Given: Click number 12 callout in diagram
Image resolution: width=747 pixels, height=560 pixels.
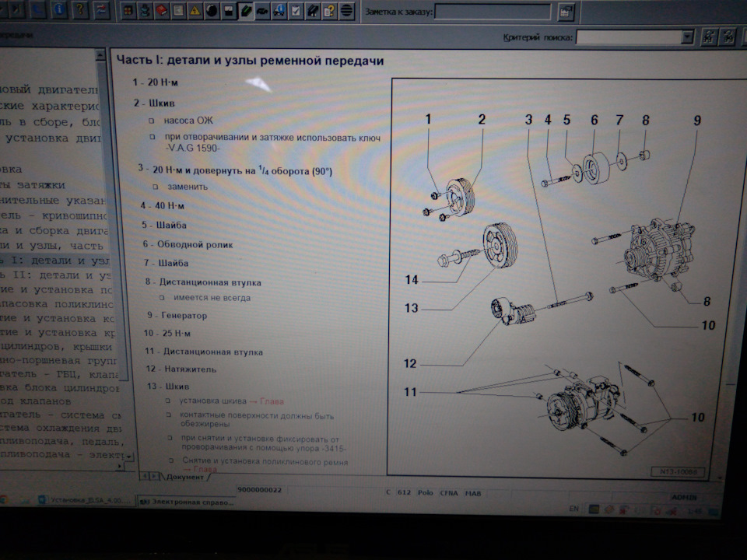Looking at the screenshot, I should [410, 364].
